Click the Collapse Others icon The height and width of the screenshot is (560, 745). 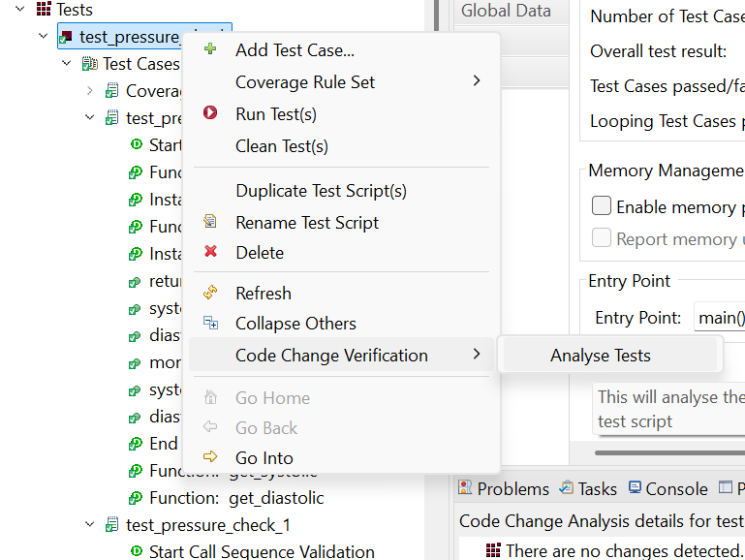[x=210, y=324]
